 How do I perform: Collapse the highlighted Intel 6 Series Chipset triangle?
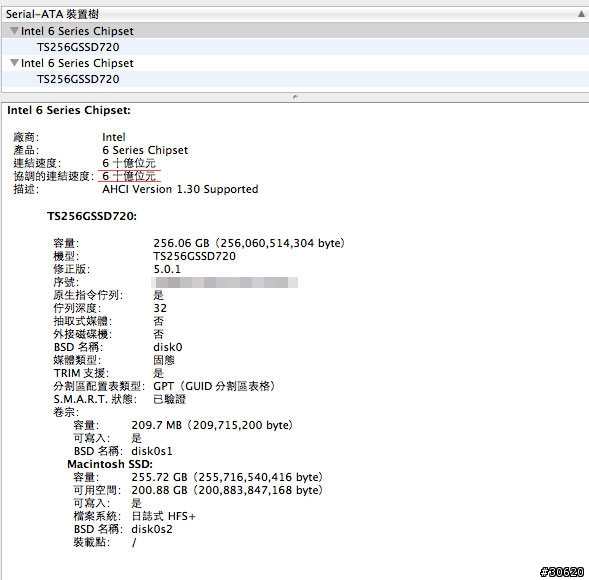point(14,31)
